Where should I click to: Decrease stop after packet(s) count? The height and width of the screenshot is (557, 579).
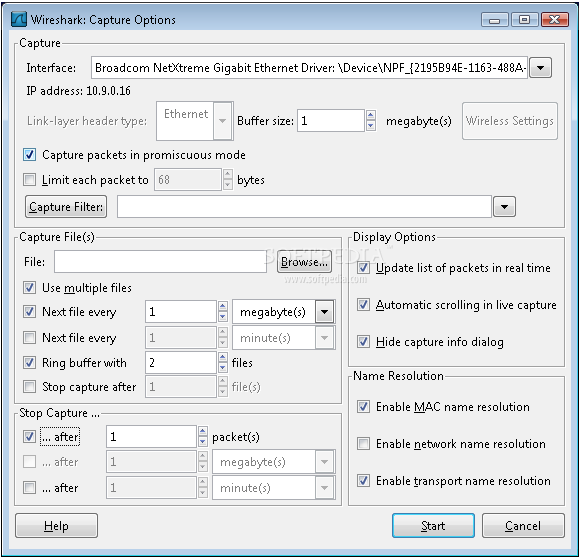tap(203, 442)
